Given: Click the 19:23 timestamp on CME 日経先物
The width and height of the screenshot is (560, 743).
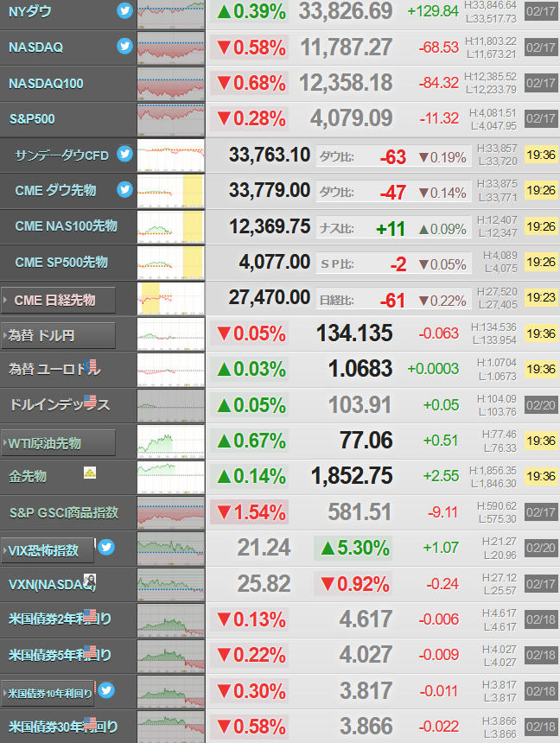Looking at the screenshot, I should [541, 297].
